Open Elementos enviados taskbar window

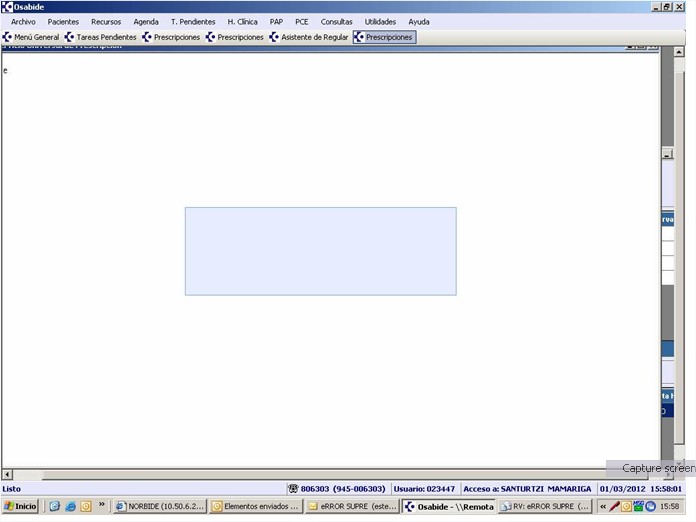click(x=255, y=506)
